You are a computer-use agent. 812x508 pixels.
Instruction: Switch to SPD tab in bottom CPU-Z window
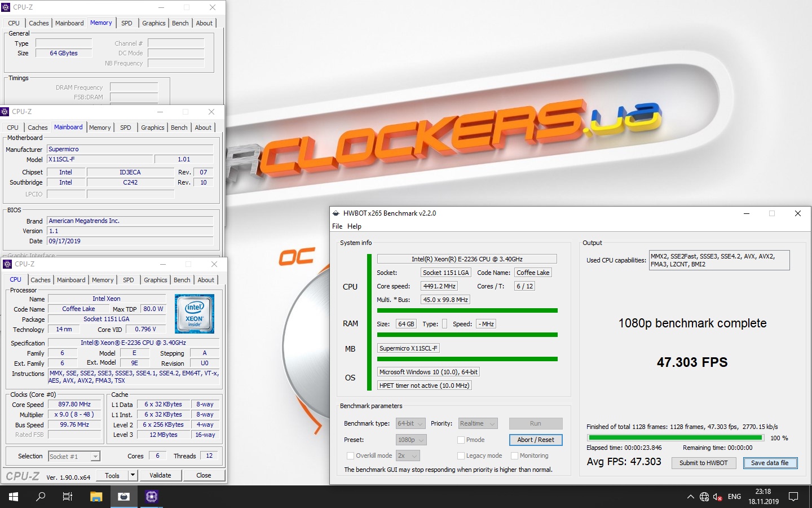(x=129, y=280)
